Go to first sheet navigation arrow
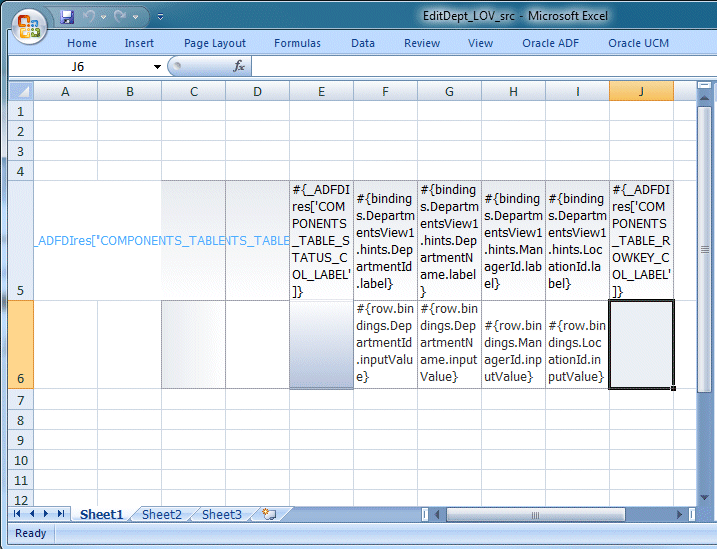The width and height of the screenshot is (717, 549). point(17,514)
